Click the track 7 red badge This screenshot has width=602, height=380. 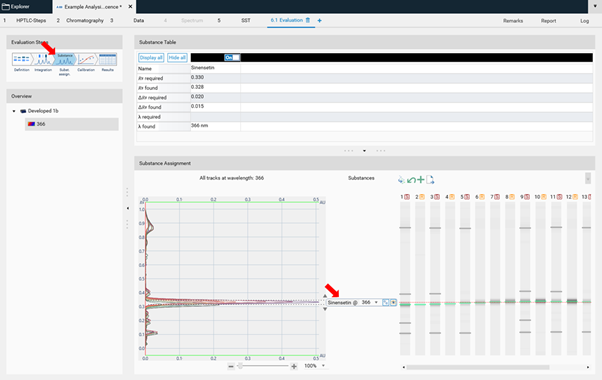click(497, 197)
